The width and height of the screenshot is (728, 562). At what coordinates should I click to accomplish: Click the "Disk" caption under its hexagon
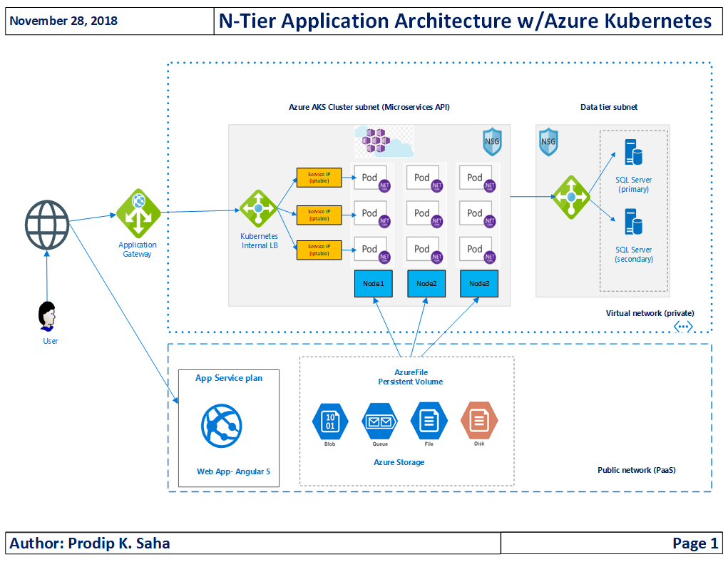pyautogui.click(x=479, y=444)
